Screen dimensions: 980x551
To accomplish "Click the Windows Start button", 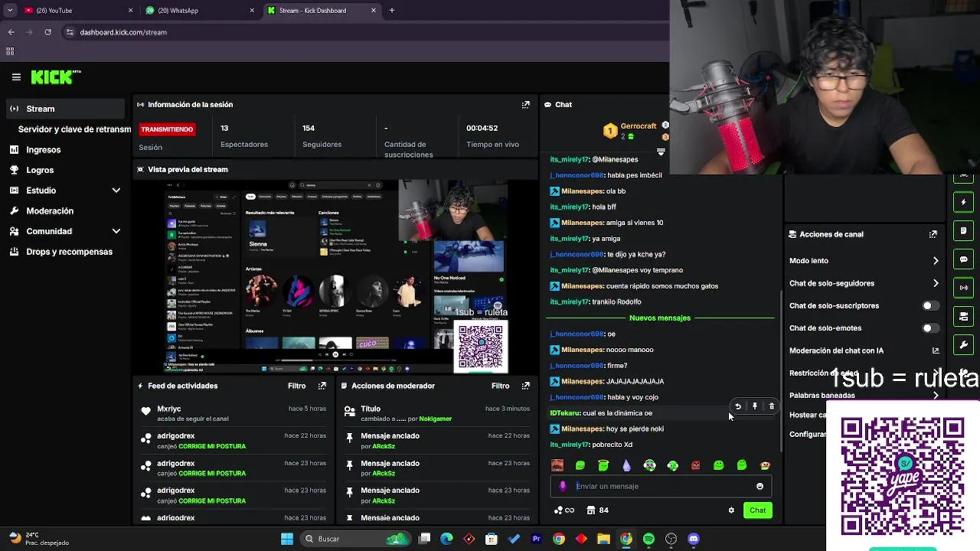I will point(287,539).
